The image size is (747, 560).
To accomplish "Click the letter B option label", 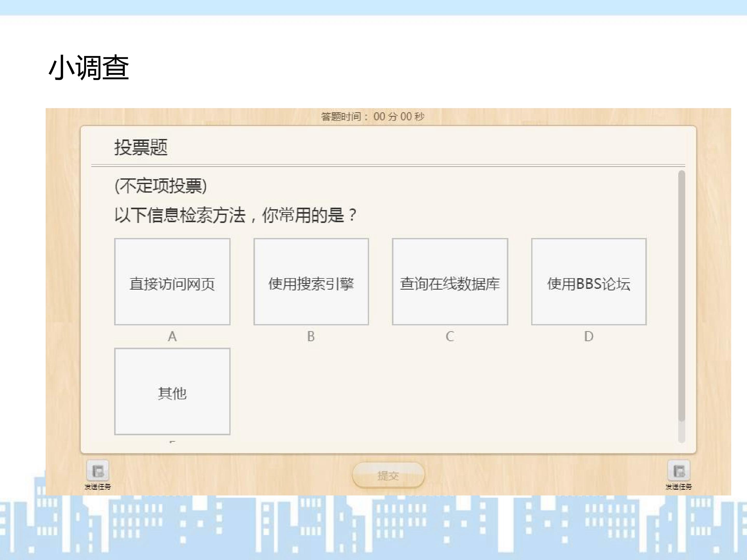I will [311, 336].
